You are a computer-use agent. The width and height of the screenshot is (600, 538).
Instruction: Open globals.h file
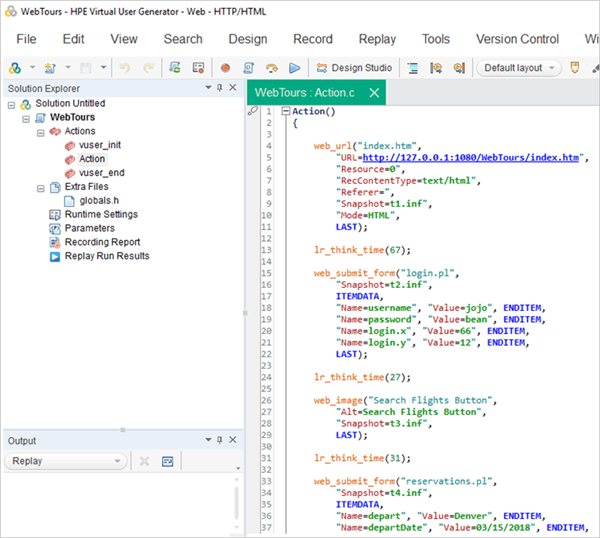(99, 201)
